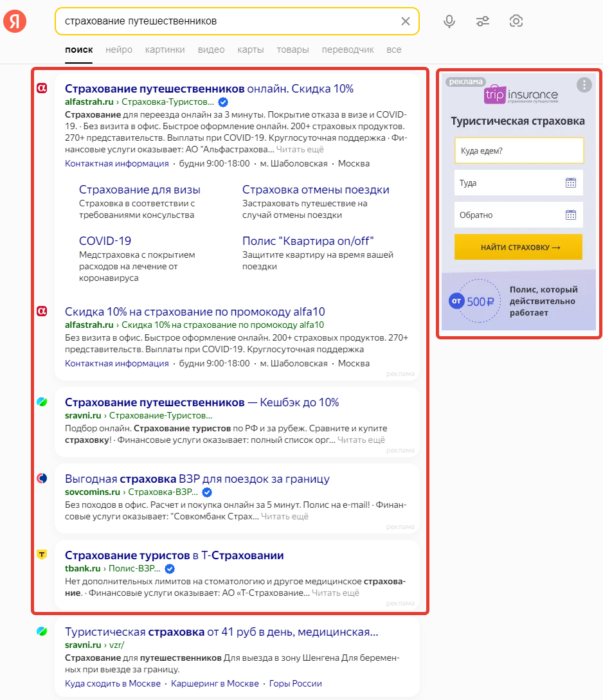This screenshot has width=603, height=700.
Task: Click the Куда едем? destination field
Action: click(519, 150)
